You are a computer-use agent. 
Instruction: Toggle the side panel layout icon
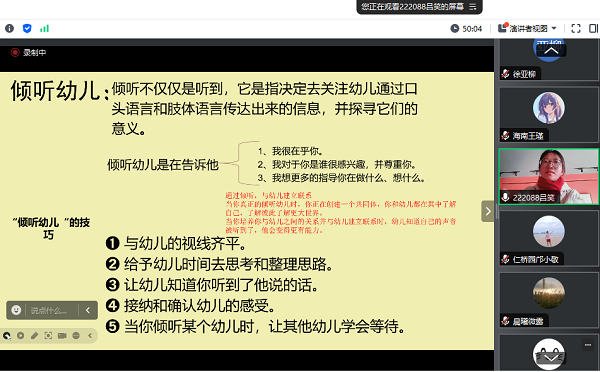tap(593, 28)
